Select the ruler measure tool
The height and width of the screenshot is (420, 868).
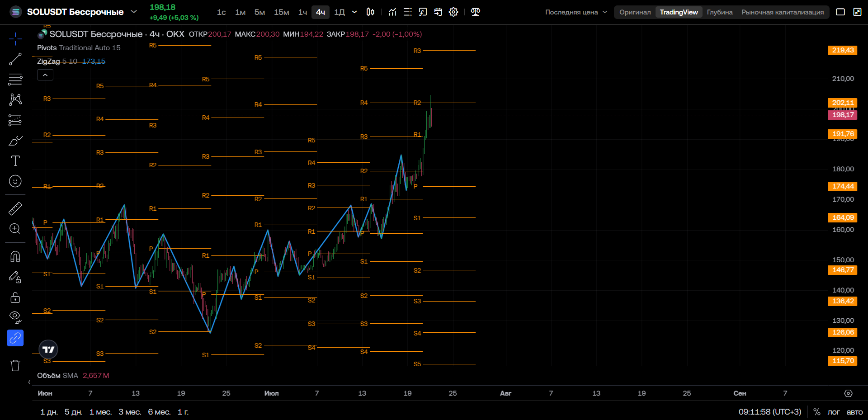[x=15, y=208]
